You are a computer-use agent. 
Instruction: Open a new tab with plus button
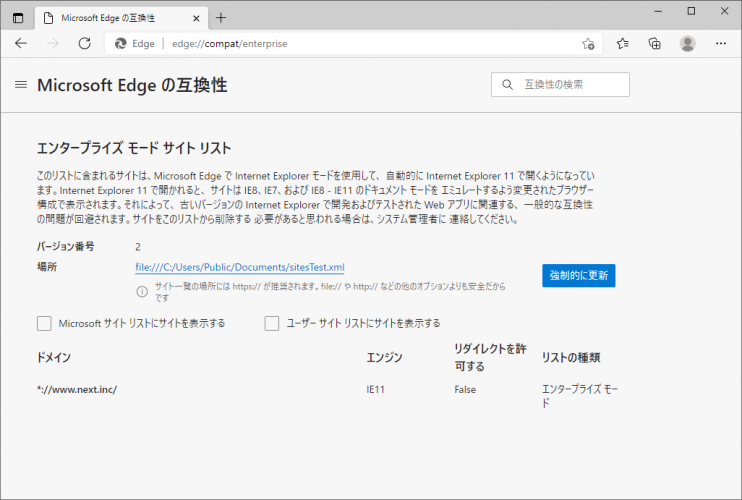(221, 18)
